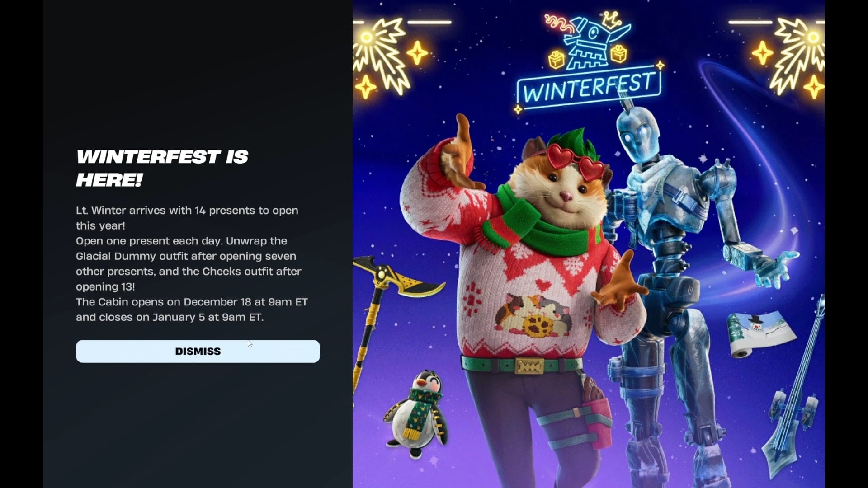Click the Glacial Dummy's outstretched ice hand
This screenshot has width=868, height=488.
769,267
